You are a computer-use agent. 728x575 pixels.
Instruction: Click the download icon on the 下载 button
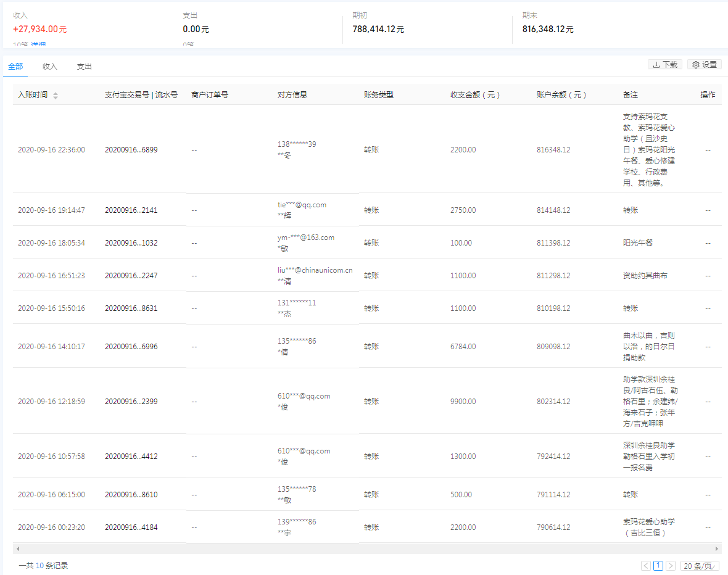[x=655, y=64]
